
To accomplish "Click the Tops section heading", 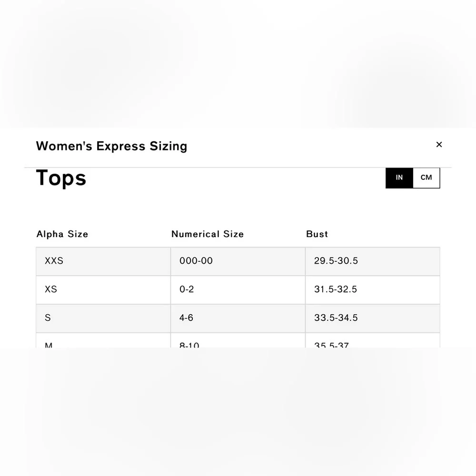I will point(61,178).
